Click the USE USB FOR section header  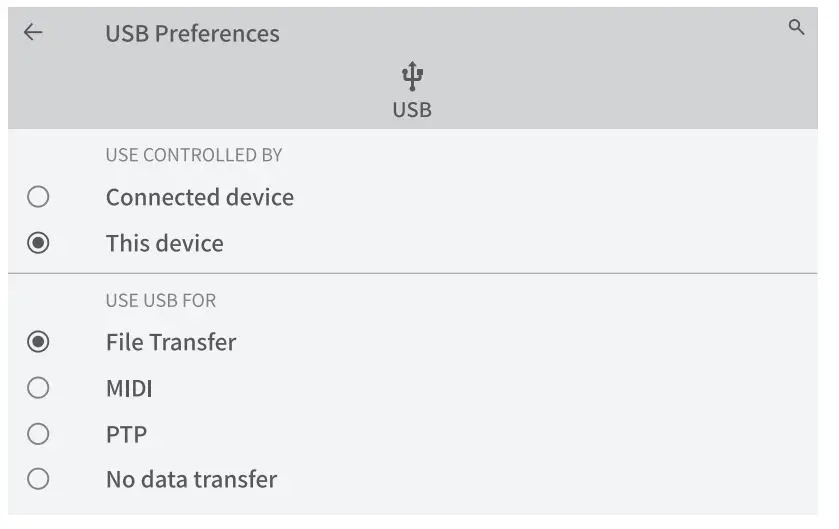[161, 300]
